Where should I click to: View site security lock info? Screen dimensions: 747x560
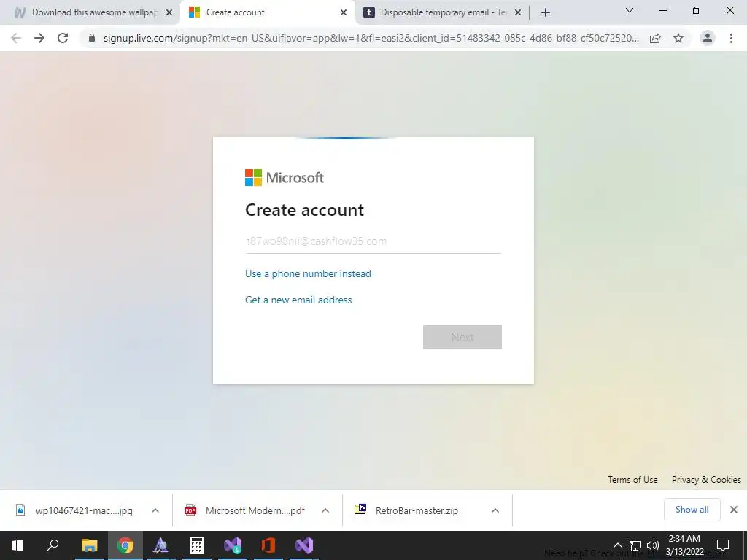tap(92, 38)
